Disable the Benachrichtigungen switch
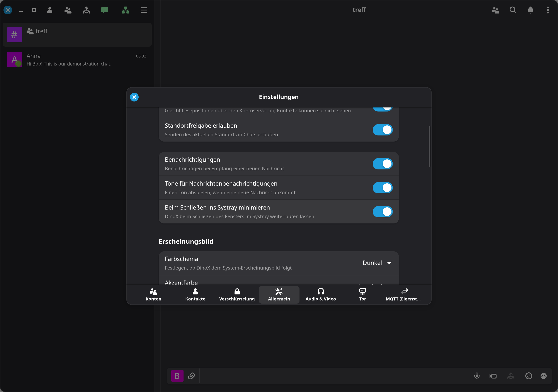Screen dimensions: 558x392 point(383,164)
